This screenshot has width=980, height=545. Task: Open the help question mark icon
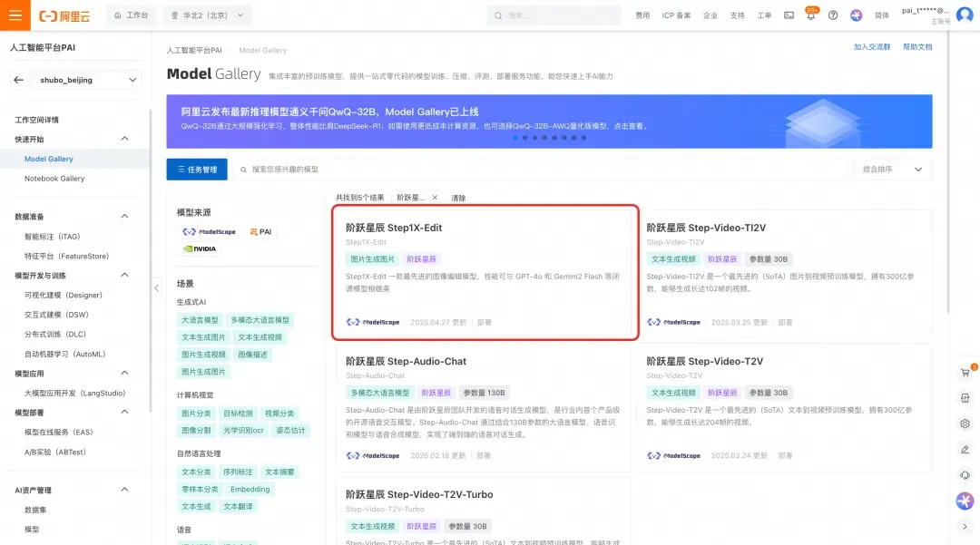[833, 15]
